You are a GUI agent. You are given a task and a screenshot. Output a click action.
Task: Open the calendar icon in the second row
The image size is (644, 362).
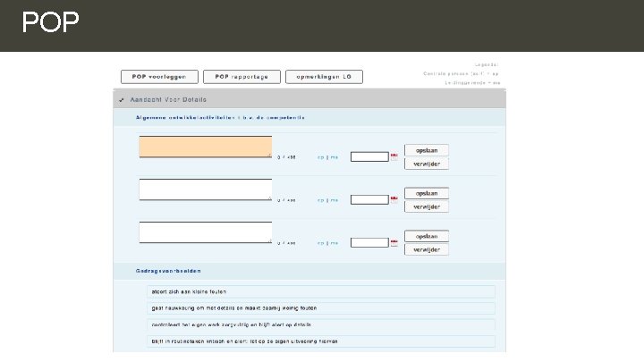394,199
